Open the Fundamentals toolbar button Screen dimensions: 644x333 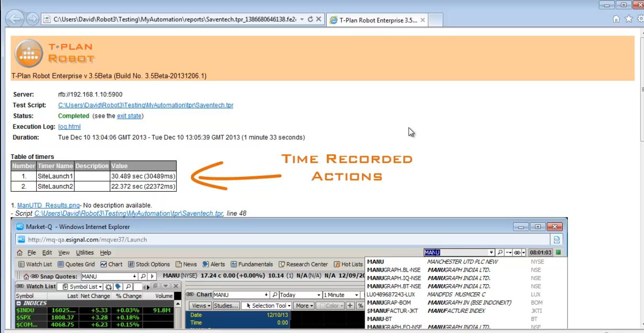(x=252, y=264)
